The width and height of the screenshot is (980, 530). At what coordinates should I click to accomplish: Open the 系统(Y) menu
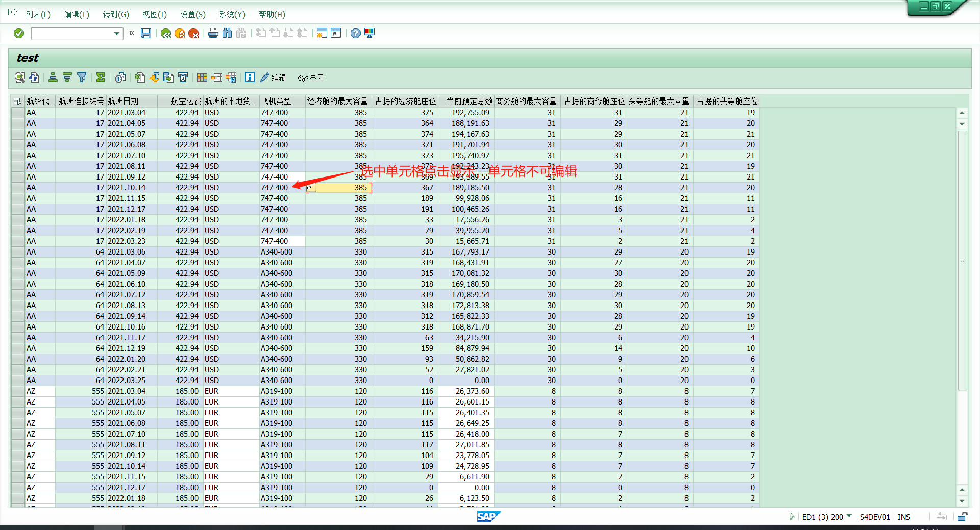231,14
